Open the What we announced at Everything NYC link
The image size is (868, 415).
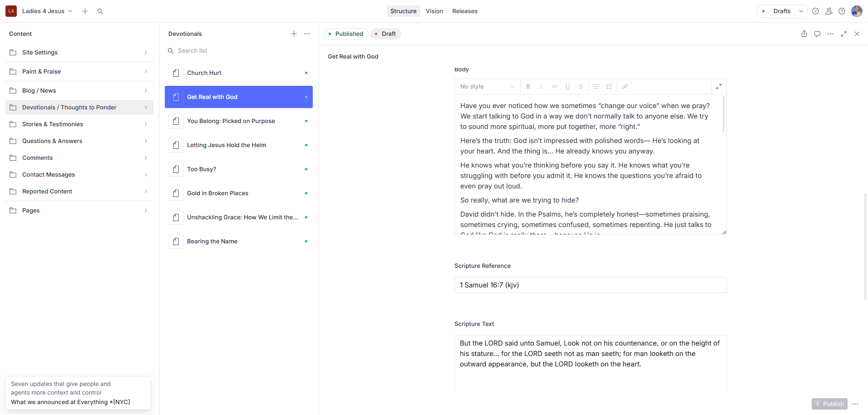70,402
